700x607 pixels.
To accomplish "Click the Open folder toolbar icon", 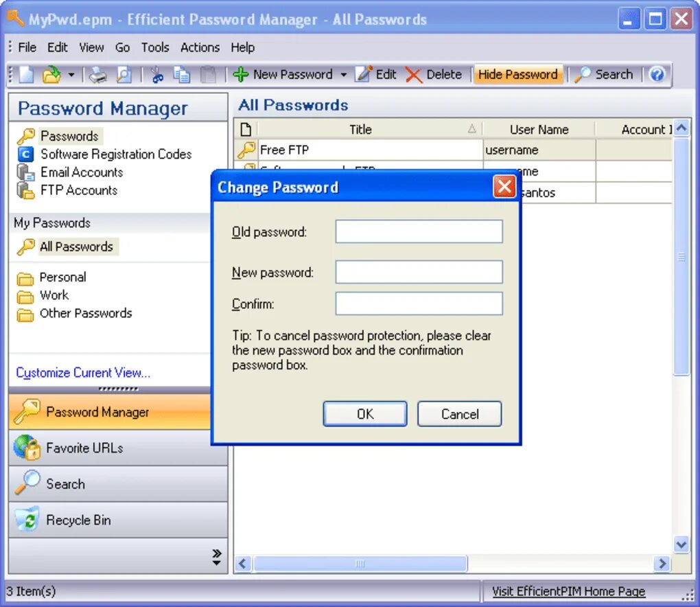I will pyautogui.click(x=51, y=75).
